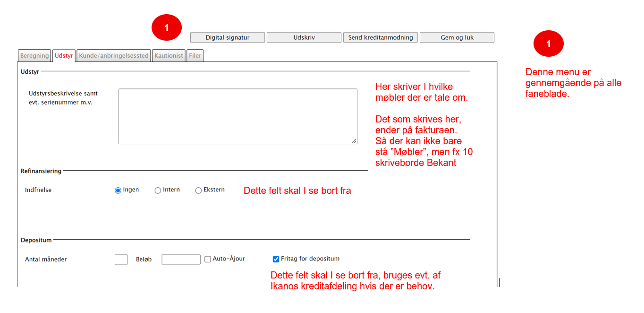Enable the Auto-Ajour checkbox
The image size is (644, 313).
point(208,259)
